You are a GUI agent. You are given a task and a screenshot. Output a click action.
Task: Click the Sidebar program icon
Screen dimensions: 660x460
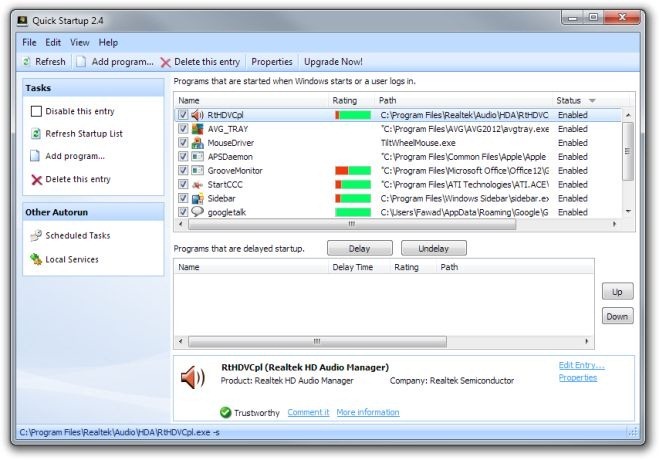point(197,198)
